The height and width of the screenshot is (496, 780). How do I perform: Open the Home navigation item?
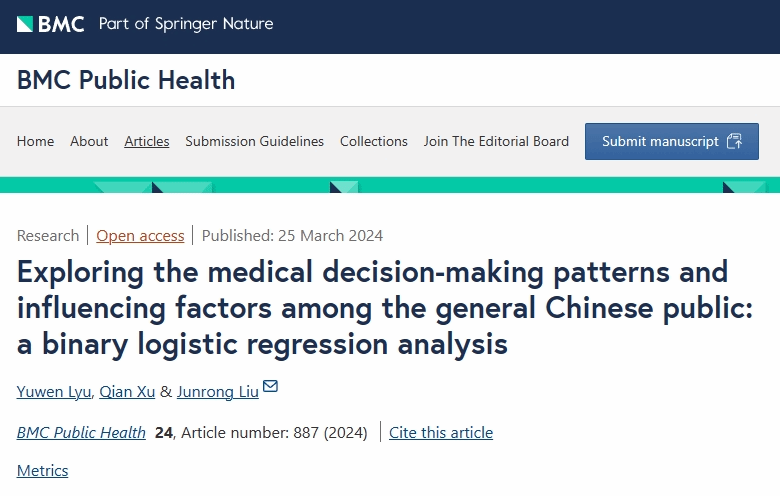click(x=35, y=141)
